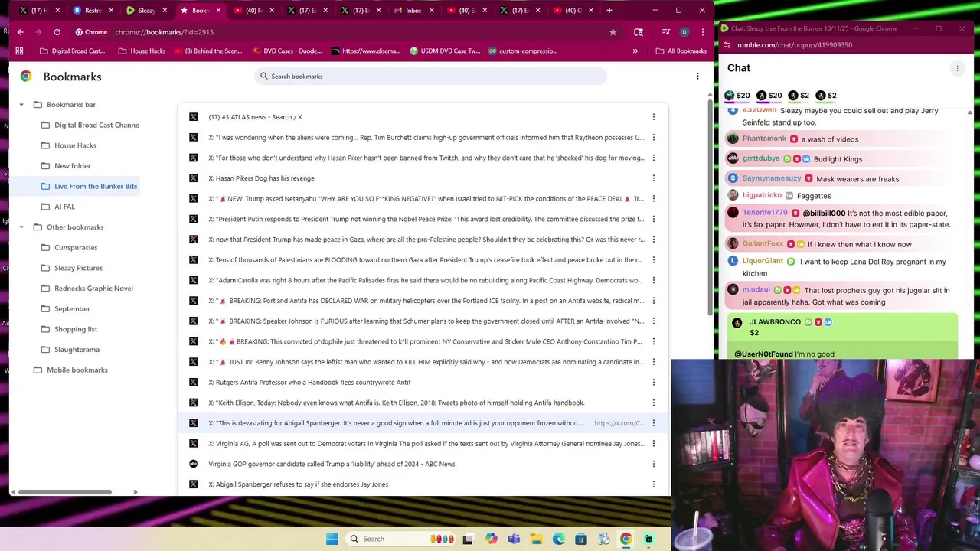Open the Windows Start menu
This screenshot has width=980, height=551.
332,539
